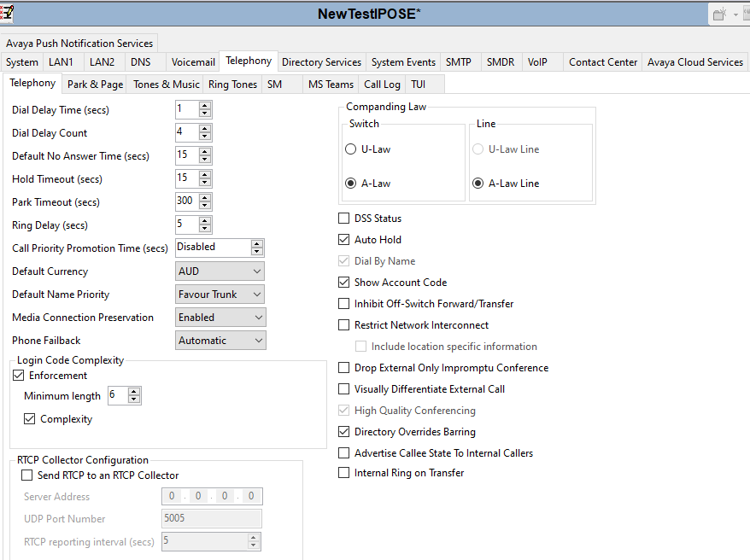The width and height of the screenshot is (750, 560).
Task: Toggle Directory Overrides Barring checkbox
Action: click(x=344, y=432)
